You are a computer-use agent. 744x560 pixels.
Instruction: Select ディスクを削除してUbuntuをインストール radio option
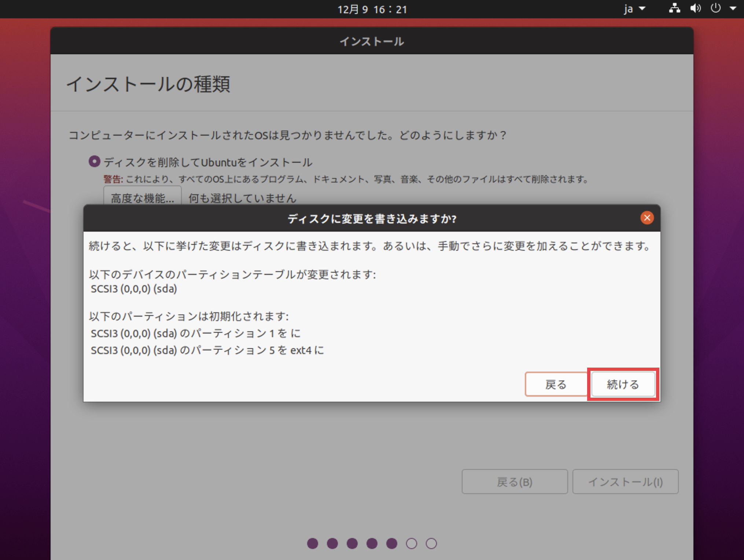tap(95, 162)
